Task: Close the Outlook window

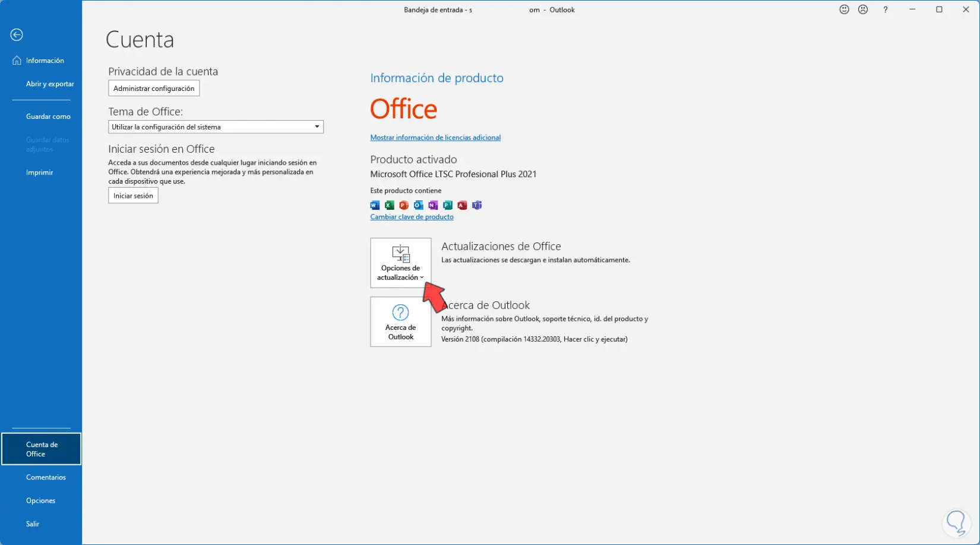Action: [966, 10]
